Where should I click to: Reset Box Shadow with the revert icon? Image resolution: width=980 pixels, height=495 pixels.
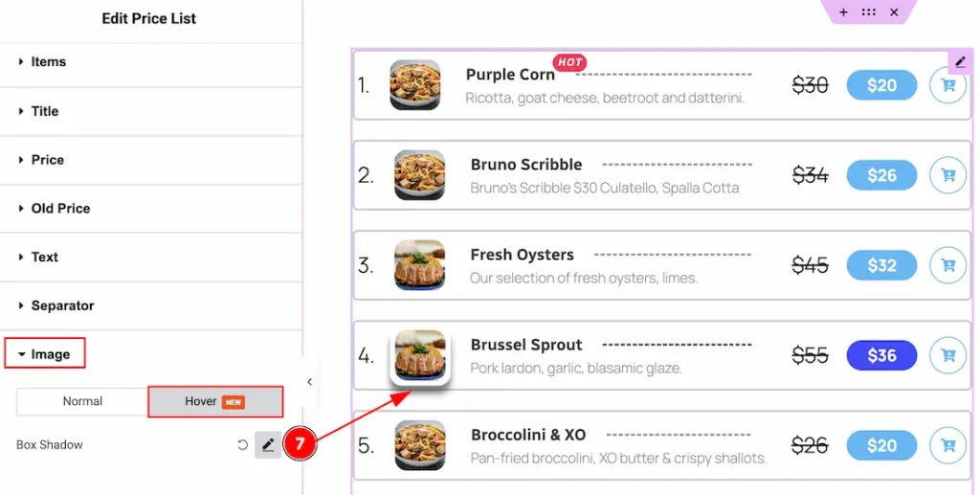[x=242, y=445]
